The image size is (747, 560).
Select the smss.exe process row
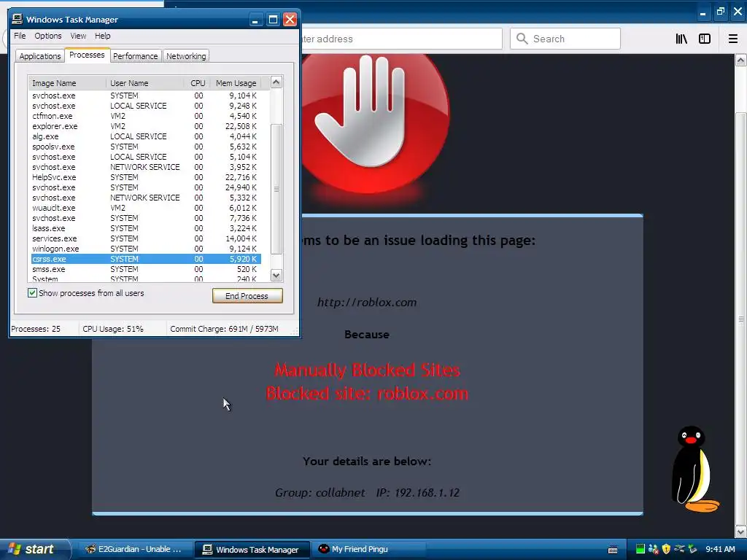(x=146, y=269)
